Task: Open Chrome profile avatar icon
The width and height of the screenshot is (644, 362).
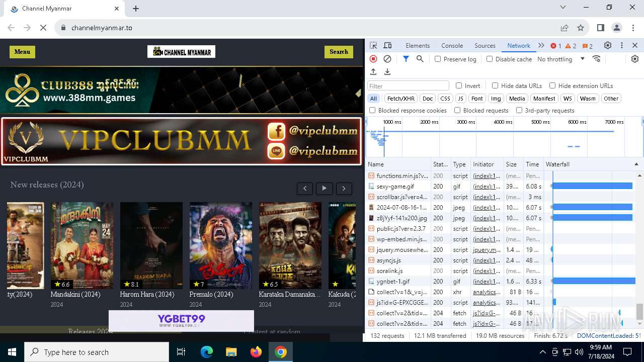Action: coord(617,28)
